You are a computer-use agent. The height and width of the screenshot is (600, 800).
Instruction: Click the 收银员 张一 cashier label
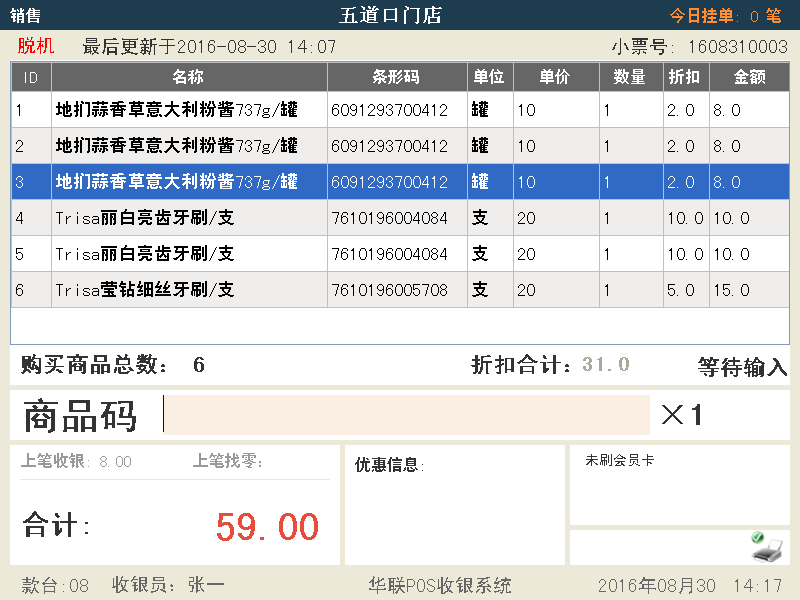point(168,585)
